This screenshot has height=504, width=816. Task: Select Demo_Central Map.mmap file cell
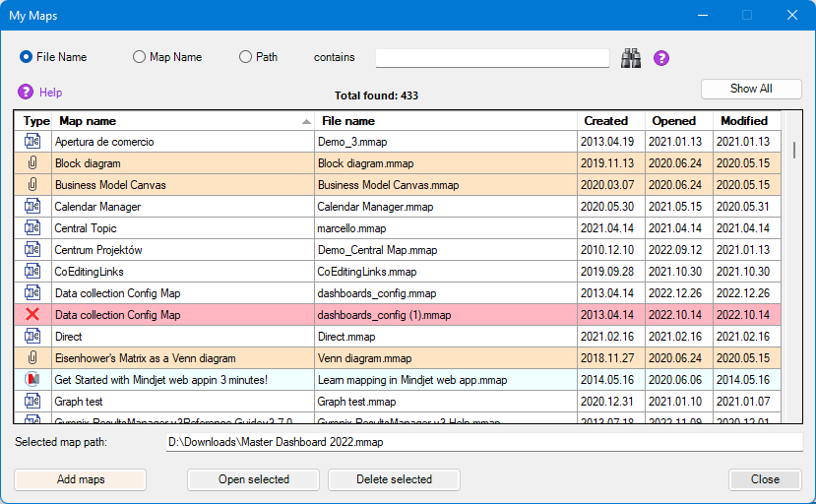point(446,249)
